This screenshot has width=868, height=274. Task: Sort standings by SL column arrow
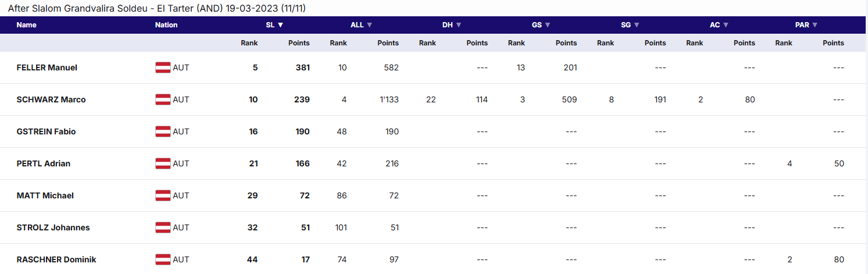(x=280, y=25)
